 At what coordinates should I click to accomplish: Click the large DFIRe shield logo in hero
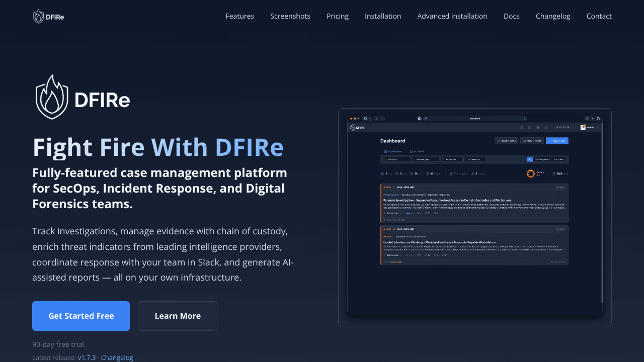[82, 97]
